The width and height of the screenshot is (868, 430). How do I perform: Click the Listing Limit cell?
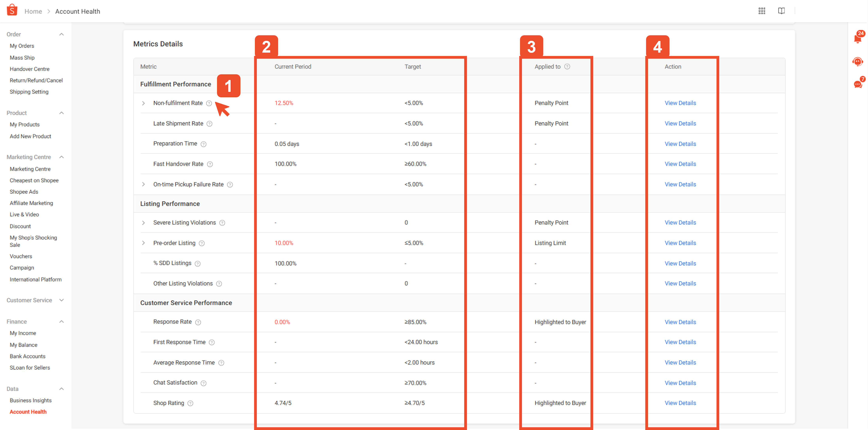(550, 243)
